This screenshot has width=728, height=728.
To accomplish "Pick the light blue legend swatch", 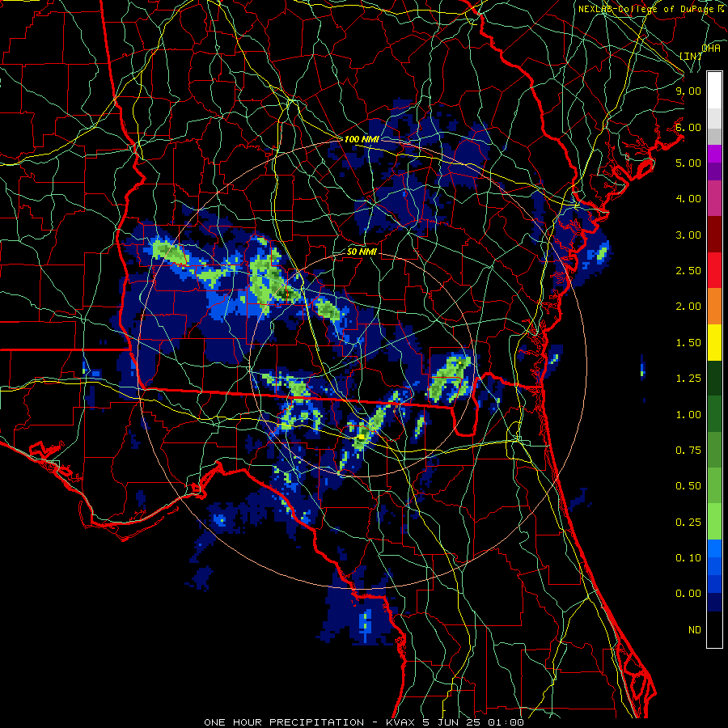I will click(x=714, y=548).
